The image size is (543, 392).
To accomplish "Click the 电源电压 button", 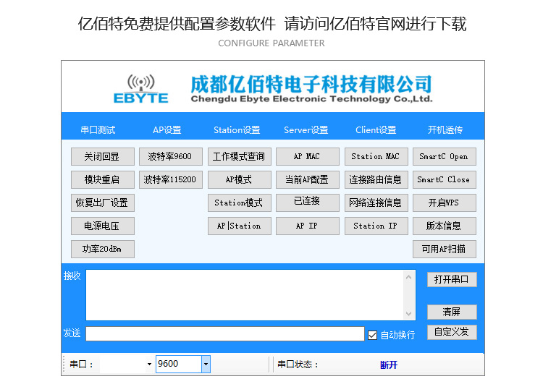I will (103, 226).
